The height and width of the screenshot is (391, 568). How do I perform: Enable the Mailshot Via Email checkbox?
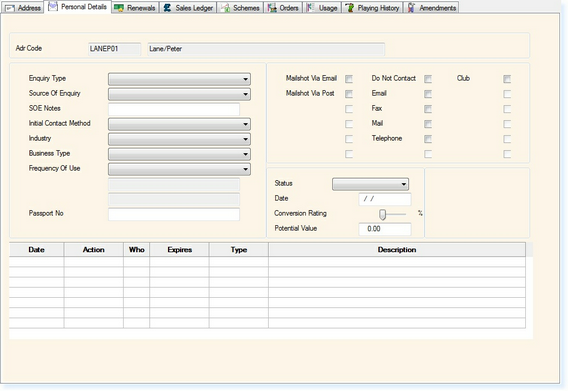click(x=349, y=79)
